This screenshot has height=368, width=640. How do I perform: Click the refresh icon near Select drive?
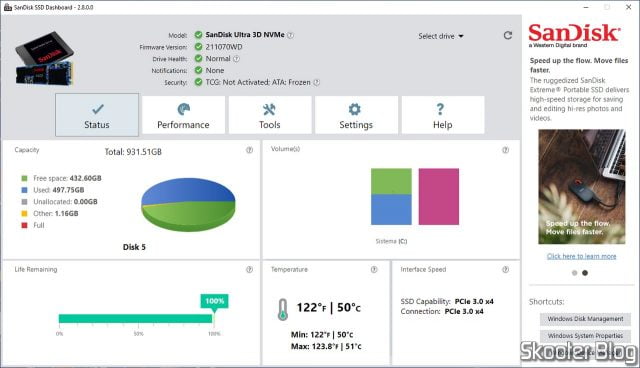tap(507, 35)
